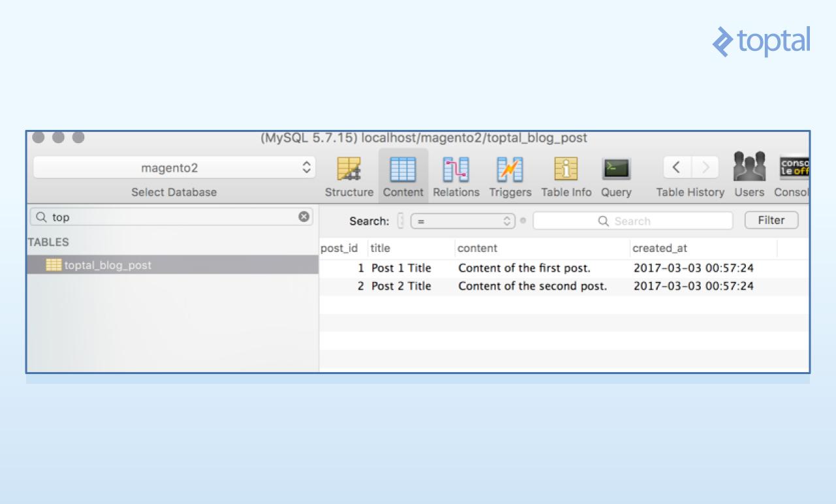Go forward in Table History
Viewport: 836px width, 504px height.
705,168
